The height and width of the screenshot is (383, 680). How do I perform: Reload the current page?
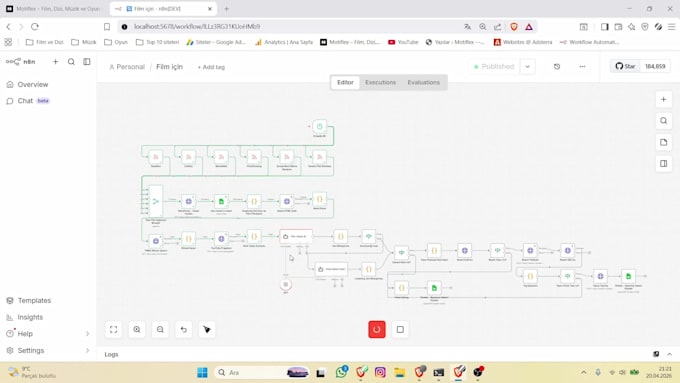(35, 26)
